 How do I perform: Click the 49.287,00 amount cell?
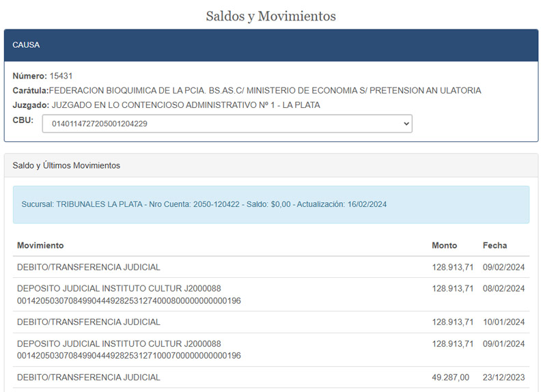[x=451, y=377]
